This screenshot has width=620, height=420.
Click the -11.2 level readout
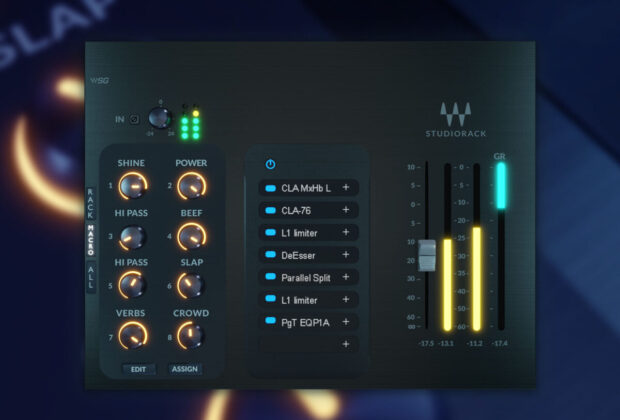(x=474, y=343)
